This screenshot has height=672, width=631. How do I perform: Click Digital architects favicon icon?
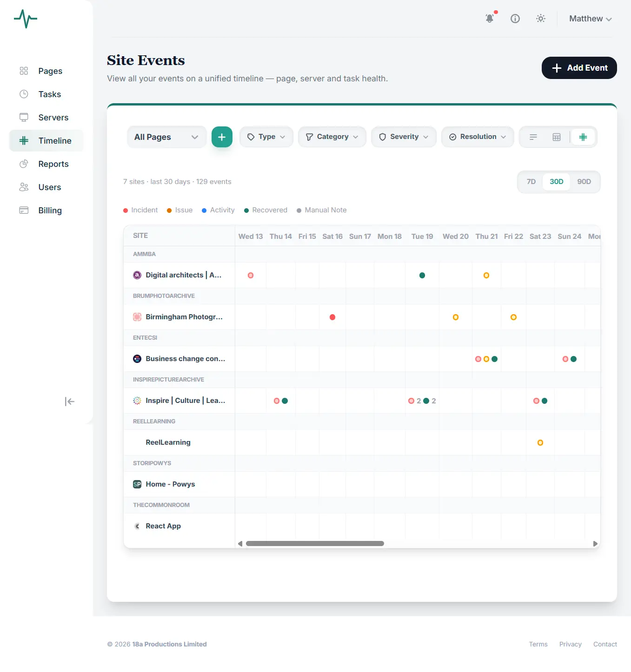pos(137,275)
